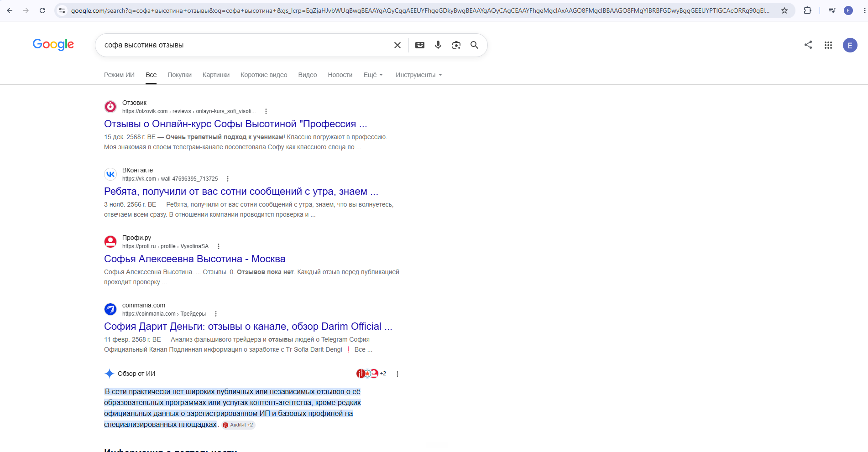Open the Google apps grid
868x452 pixels.
pyautogui.click(x=828, y=45)
